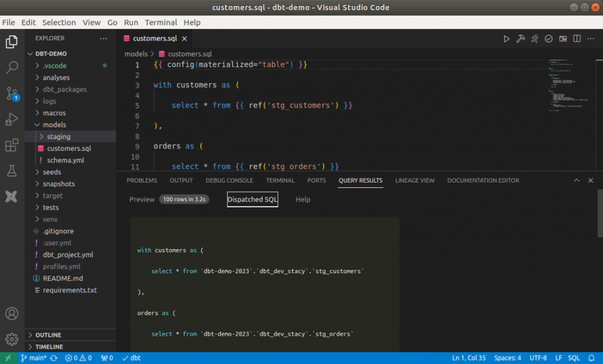Close the customers.sql editor tab
Image resolution: width=603 pixels, height=364 pixels.
pos(184,38)
